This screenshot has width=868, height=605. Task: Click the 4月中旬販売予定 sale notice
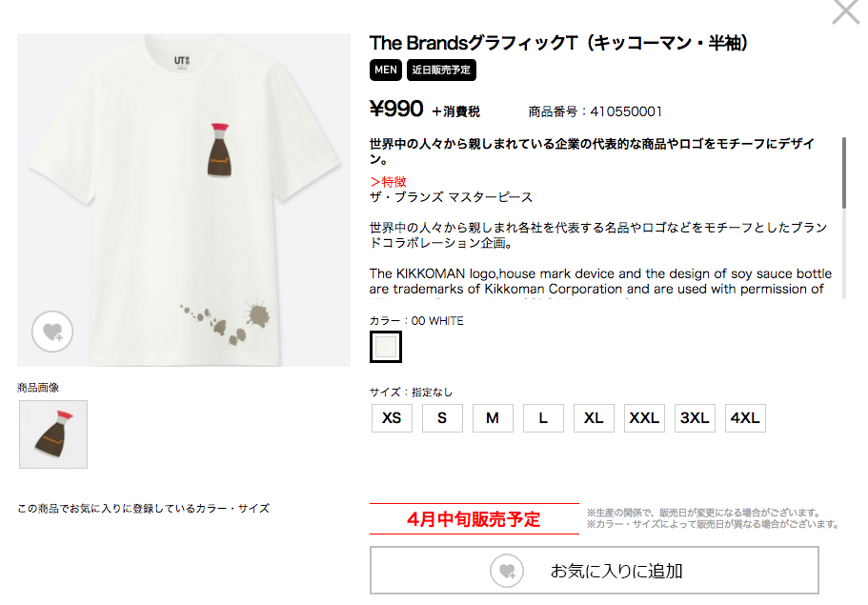tap(474, 519)
